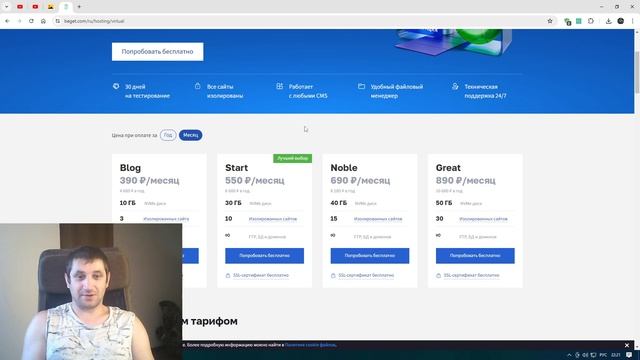Image resolution: width=640 pixels, height=360 pixels.
Task: Open site information icon in address bar
Action: coord(58,21)
